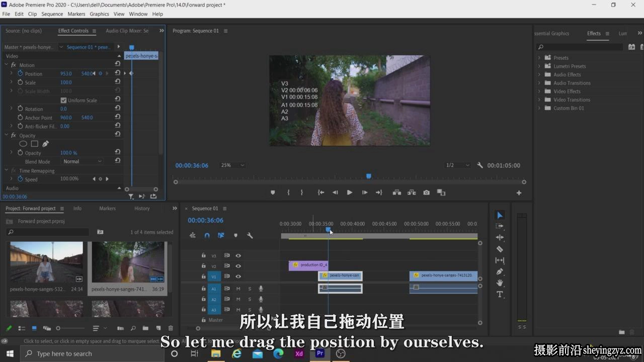Open the History tab
Viewport: 644px width, 362px height.
tap(142, 208)
